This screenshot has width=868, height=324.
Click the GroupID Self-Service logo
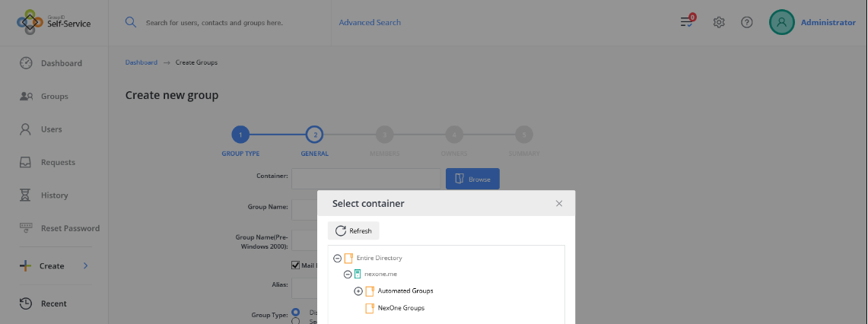click(x=54, y=22)
